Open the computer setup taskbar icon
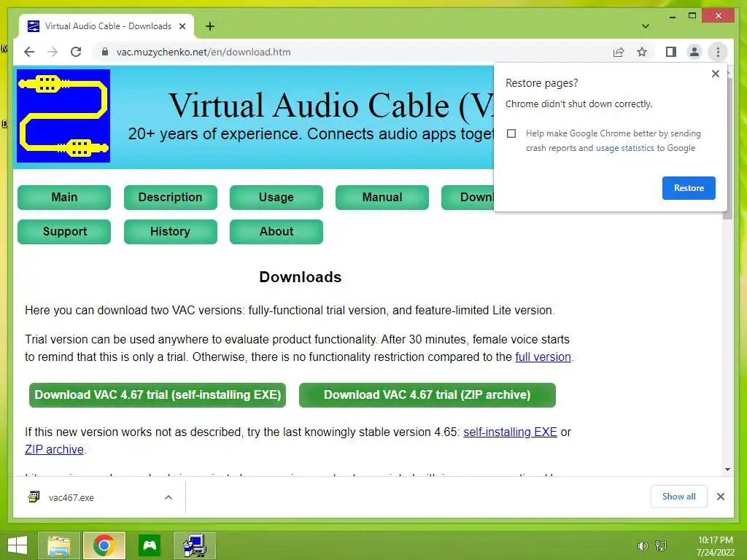This screenshot has width=747, height=560. 195,545
